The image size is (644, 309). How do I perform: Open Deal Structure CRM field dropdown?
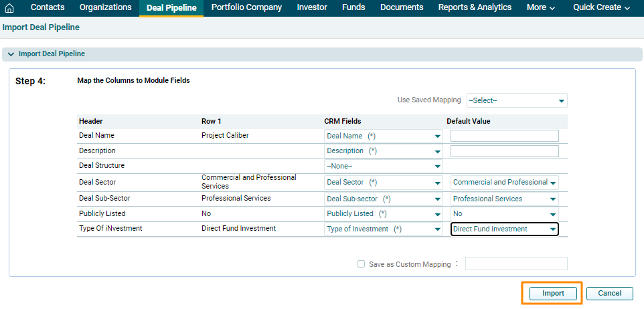coord(383,166)
